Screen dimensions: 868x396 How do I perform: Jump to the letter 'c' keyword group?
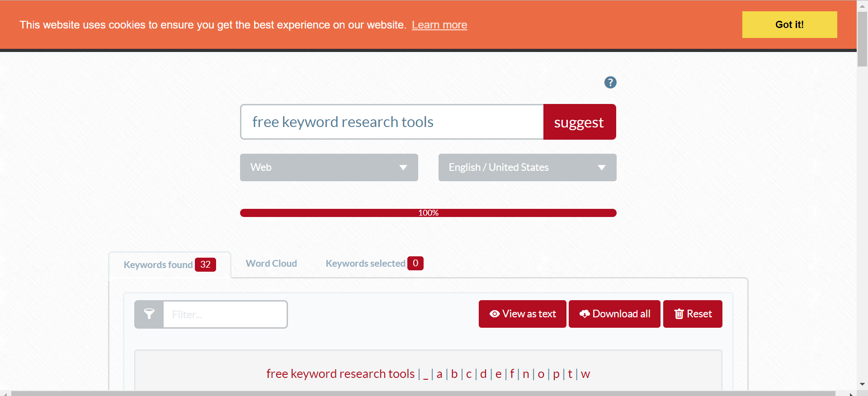coord(469,374)
